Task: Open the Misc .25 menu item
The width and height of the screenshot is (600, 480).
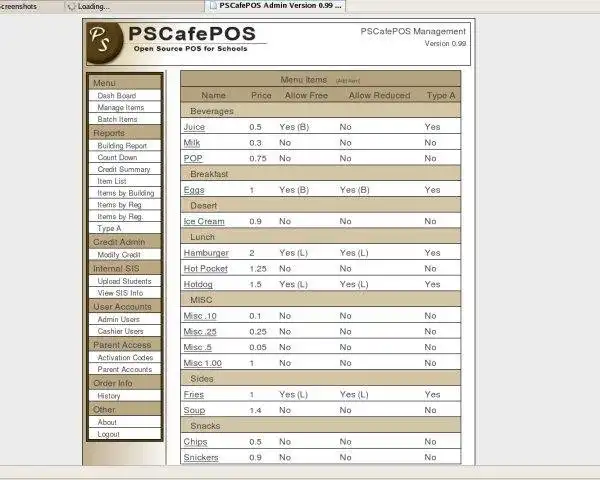Action: pyautogui.click(x=200, y=332)
